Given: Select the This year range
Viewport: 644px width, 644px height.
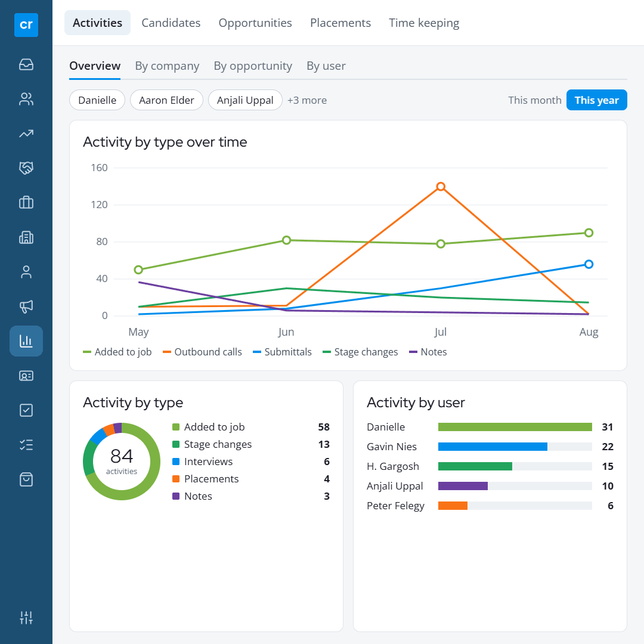Looking at the screenshot, I should pos(597,100).
